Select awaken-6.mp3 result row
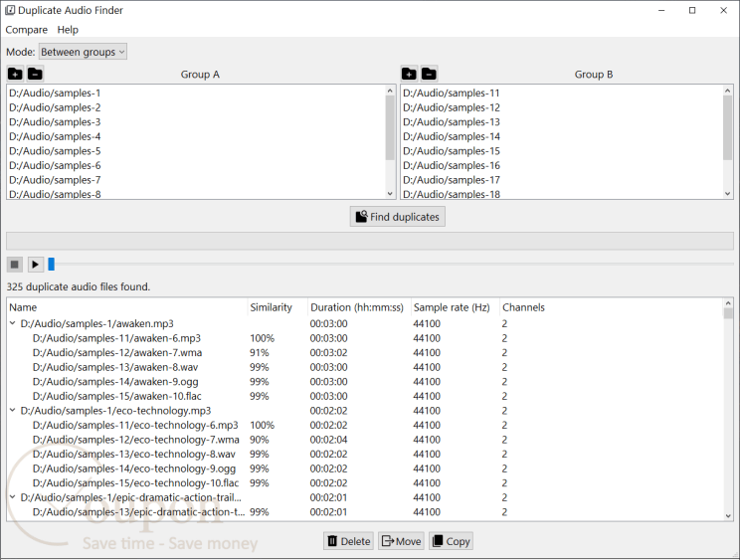 [365, 338]
